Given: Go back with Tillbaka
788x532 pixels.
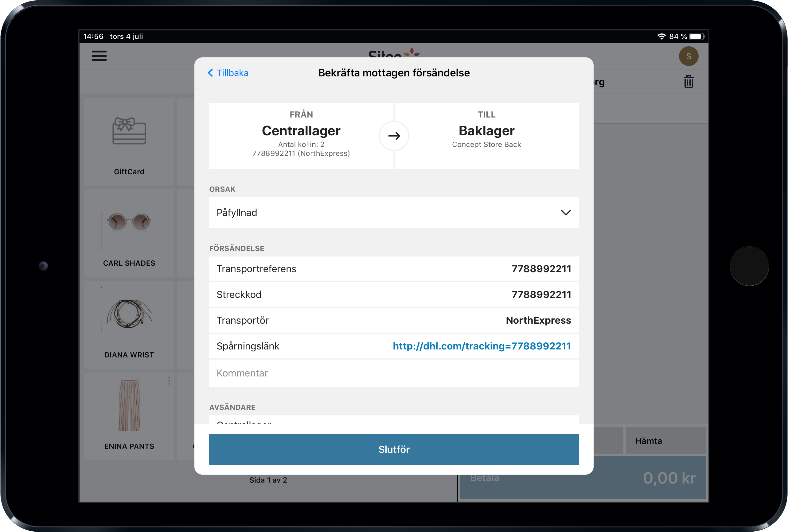Looking at the screenshot, I should [228, 73].
